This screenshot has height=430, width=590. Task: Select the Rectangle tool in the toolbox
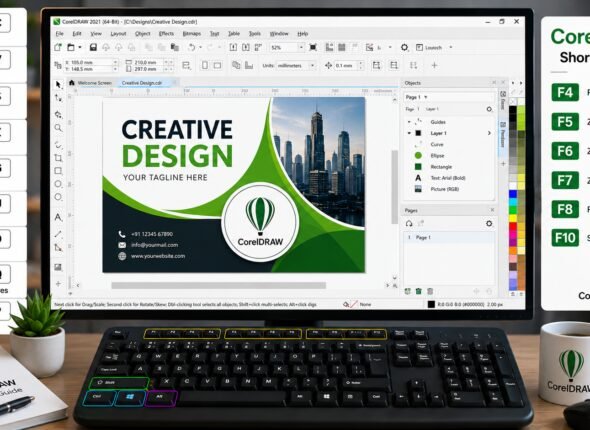58,171
